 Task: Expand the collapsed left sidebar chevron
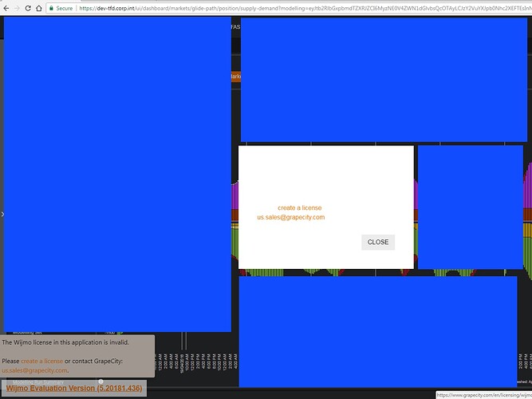coord(2,214)
